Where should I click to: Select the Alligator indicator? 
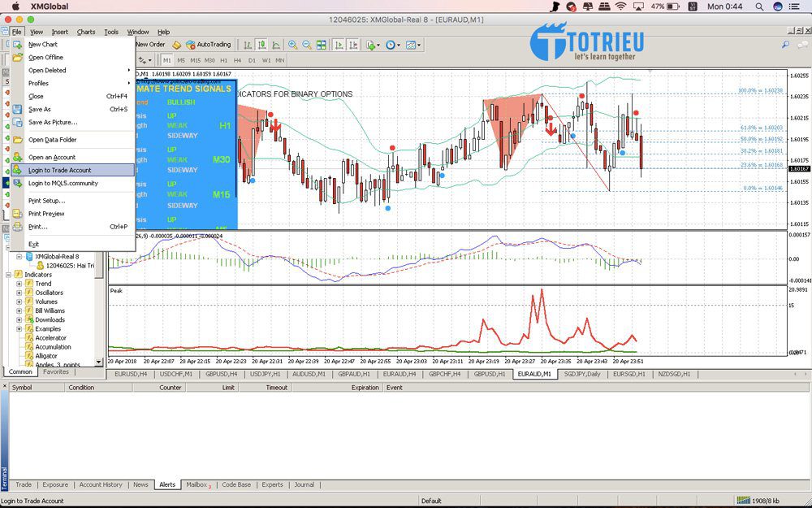46,356
